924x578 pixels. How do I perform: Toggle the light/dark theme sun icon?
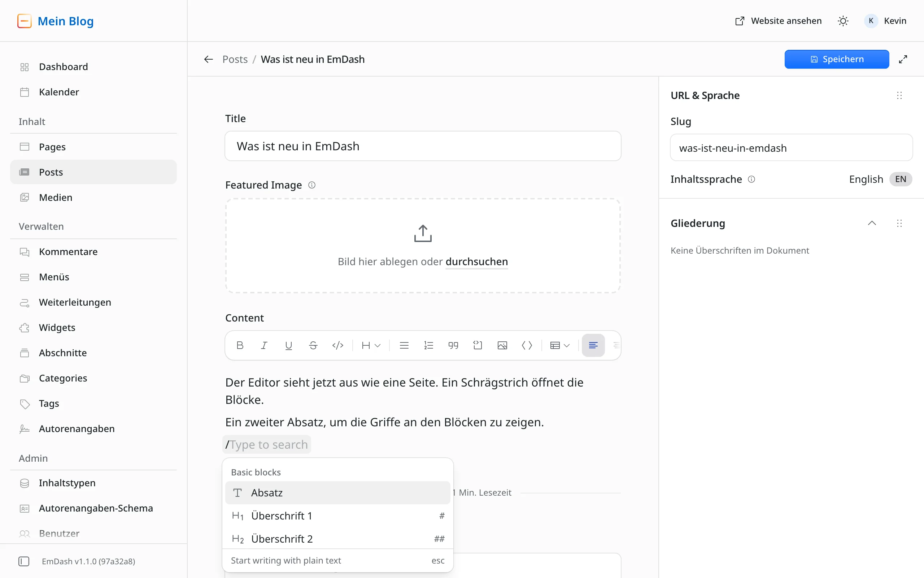[x=843, y=21]
